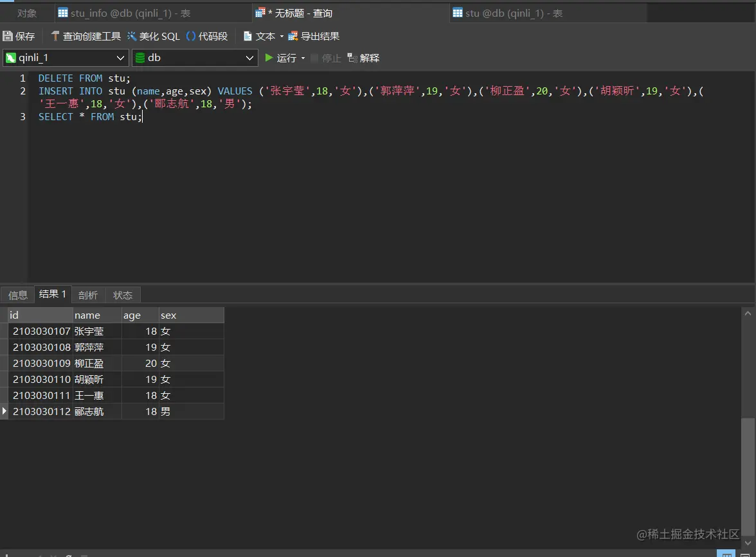Select id cell 2103030109
This screenshot has width=756, height=557.
41,364
